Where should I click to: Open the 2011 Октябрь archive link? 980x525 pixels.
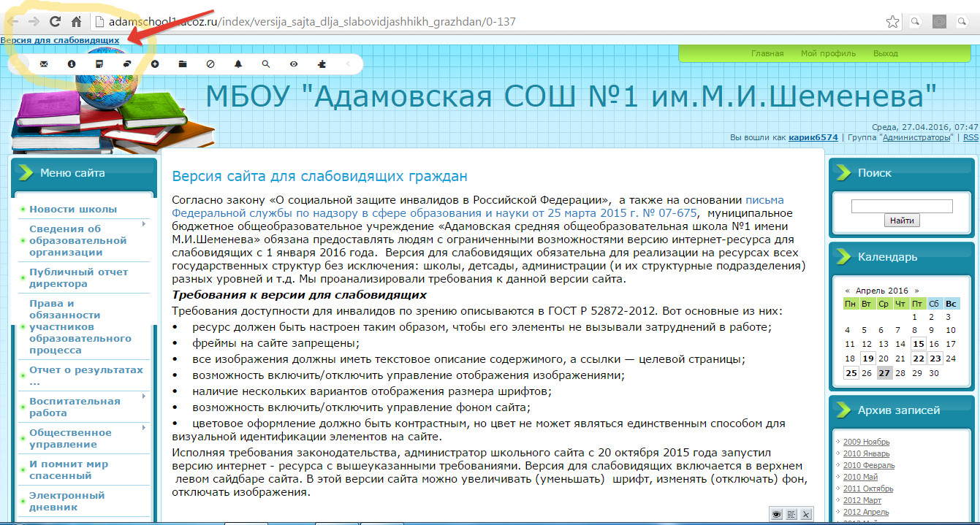pyautogui.click(x=870, y=488)
